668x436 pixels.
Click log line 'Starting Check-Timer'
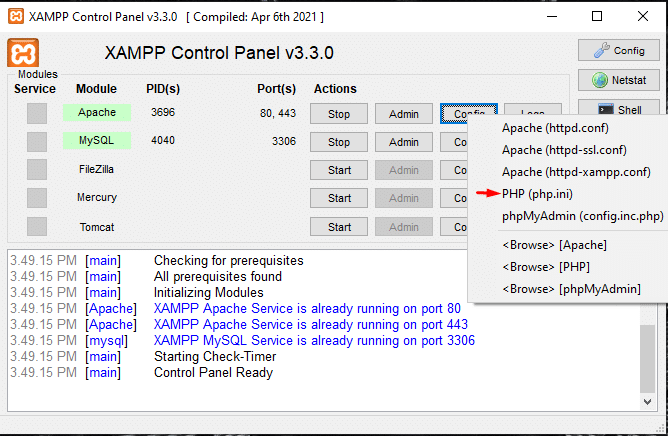pos(215,356)
